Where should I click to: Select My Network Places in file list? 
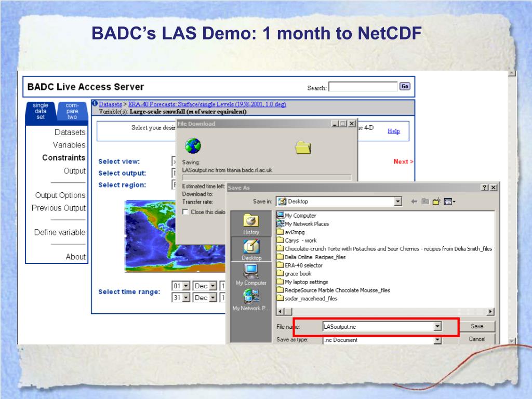pyautogui.click(x=303, y=224)
